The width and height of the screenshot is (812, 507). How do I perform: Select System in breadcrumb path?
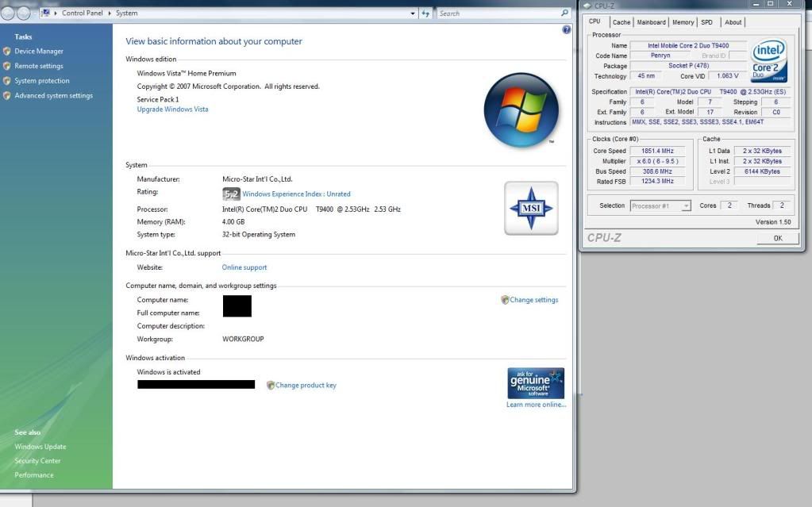(x=127, y=13)
